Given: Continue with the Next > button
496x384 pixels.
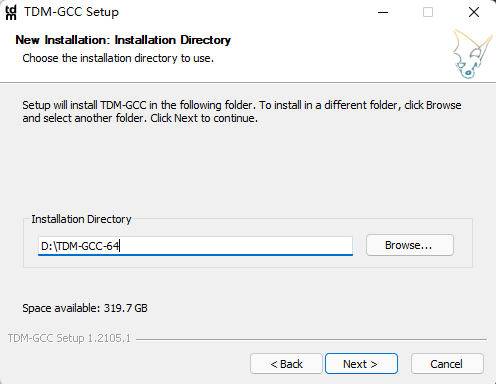Looking at the screenshot, I should click(x=361, y=364).
